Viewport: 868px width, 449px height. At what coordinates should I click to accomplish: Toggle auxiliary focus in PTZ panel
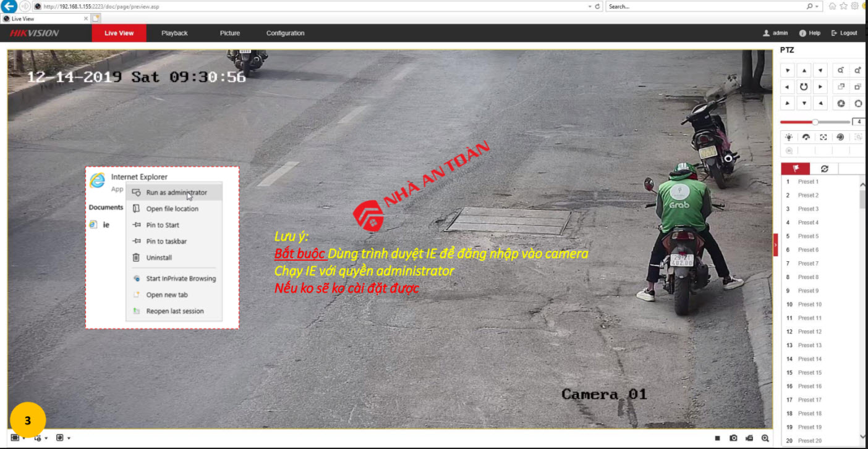(823, 137)
